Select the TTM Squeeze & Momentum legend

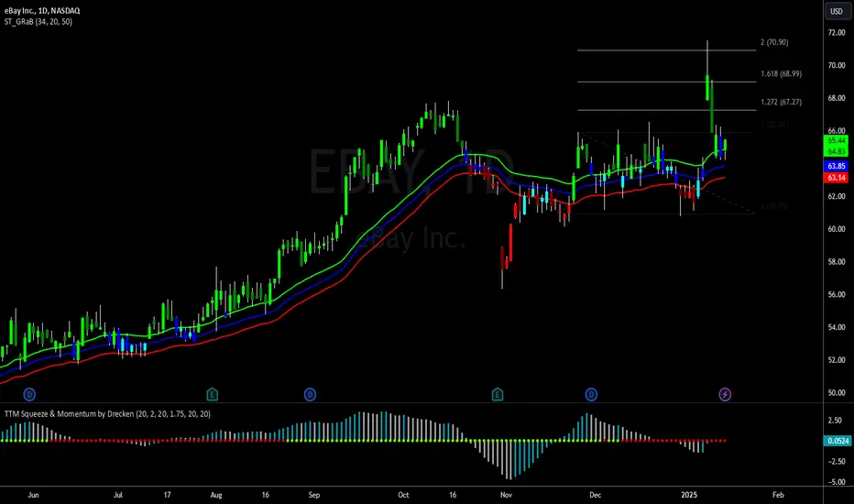pos(107,414)
